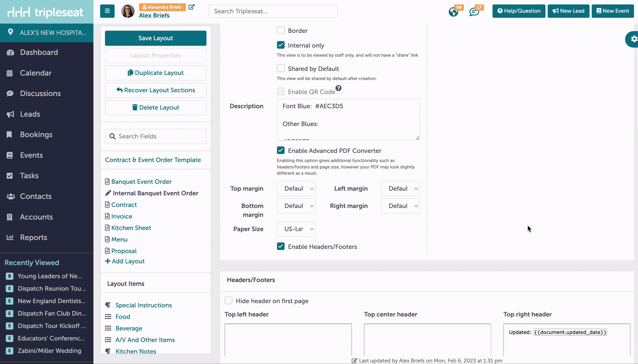Viewport: 638px width, 364px height.
Task: Click the tripleseat logo
Action: tap(45, 12)
